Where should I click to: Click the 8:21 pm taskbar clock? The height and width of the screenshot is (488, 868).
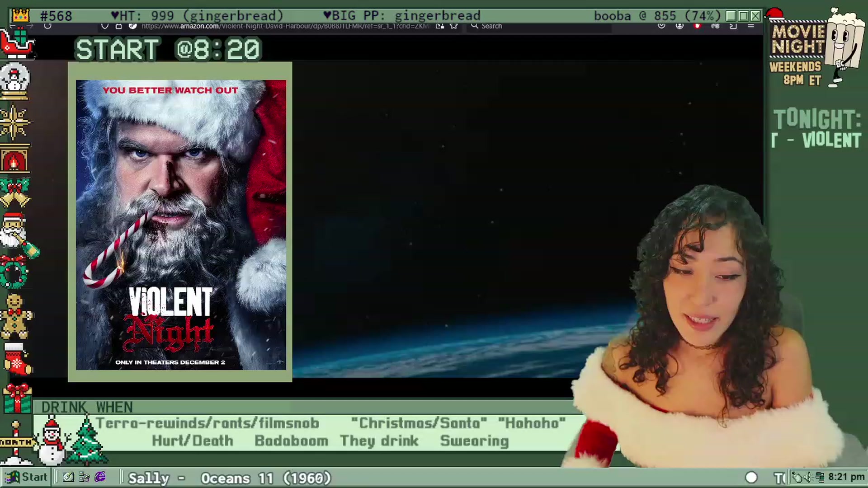[x=846, y=477]
